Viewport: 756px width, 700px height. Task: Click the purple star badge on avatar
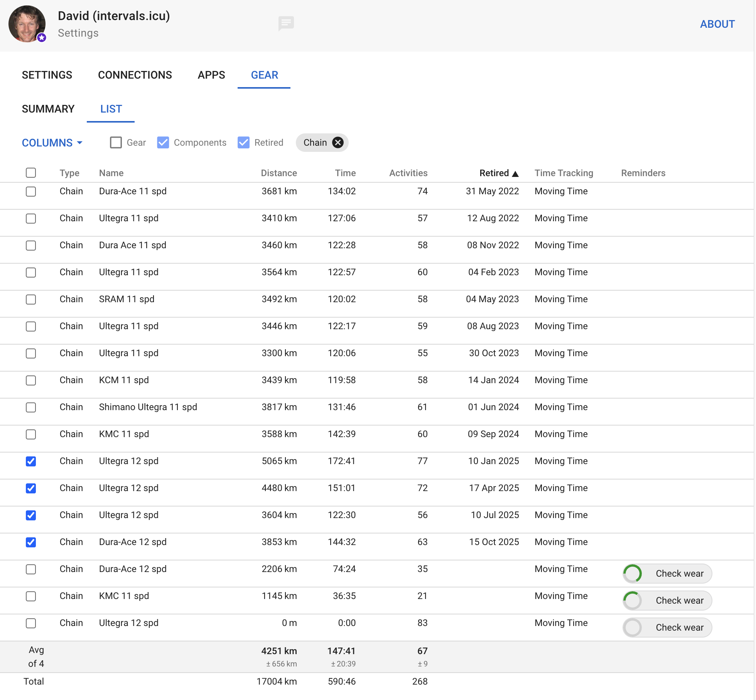[x=42, y=37]
